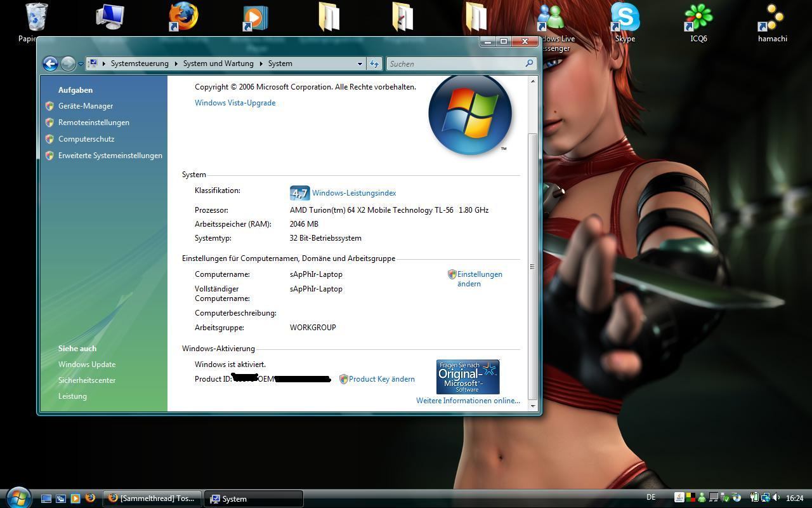Open the Start menu orb
This screenshot has height=508, width=812.
tap(18, 497)
